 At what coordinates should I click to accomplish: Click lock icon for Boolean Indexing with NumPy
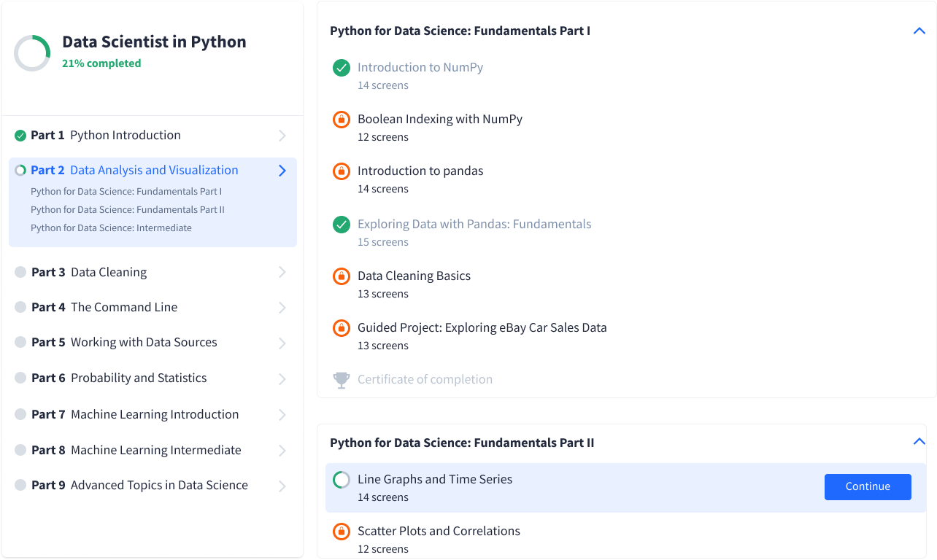(x=342, y=120)
